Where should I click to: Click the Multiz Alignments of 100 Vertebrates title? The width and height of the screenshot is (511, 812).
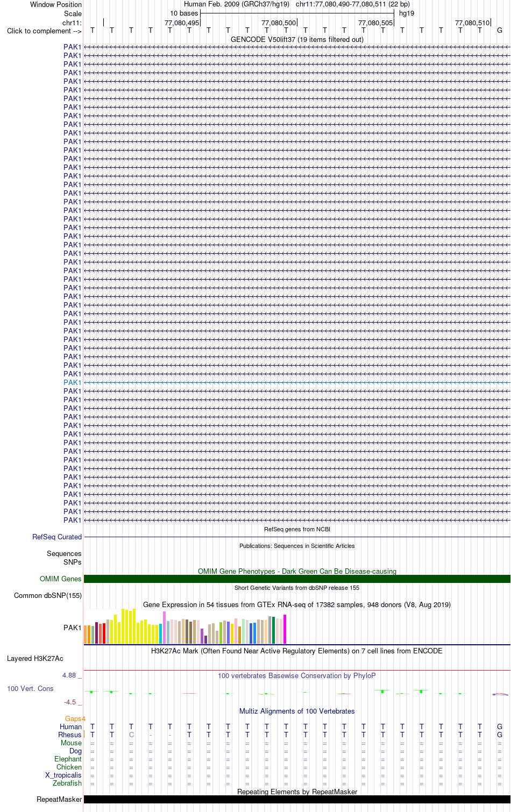pyautogui.click(x=297, y=711)
